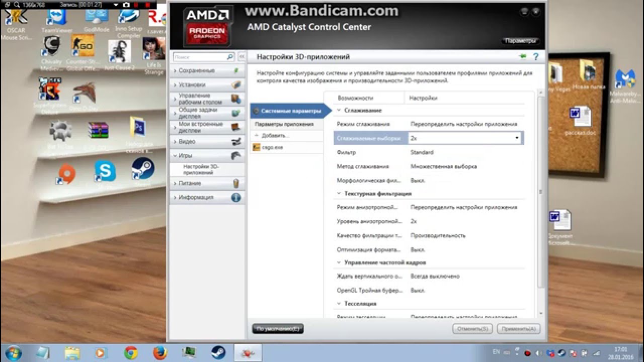
Task: Open the WinRAR archive desktop icon
Action: 98,134
